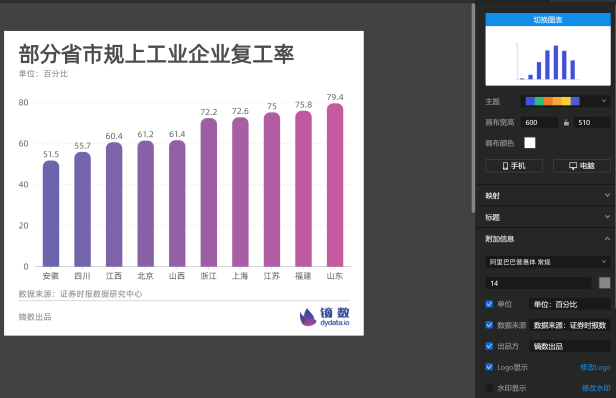Edit the 数据来源：证券时报 source text field
This screenshot has height=398, width=616.
click(570, 325)
